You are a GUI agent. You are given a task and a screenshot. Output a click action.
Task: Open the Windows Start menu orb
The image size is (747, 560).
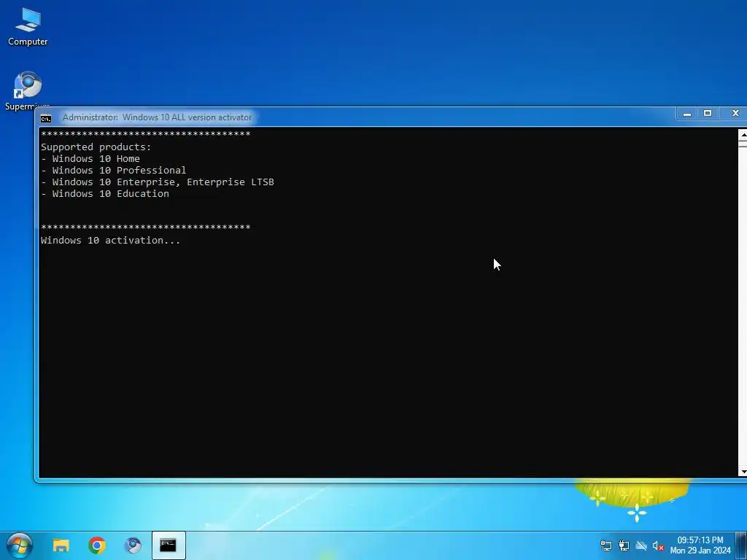(x=20, y=545)
